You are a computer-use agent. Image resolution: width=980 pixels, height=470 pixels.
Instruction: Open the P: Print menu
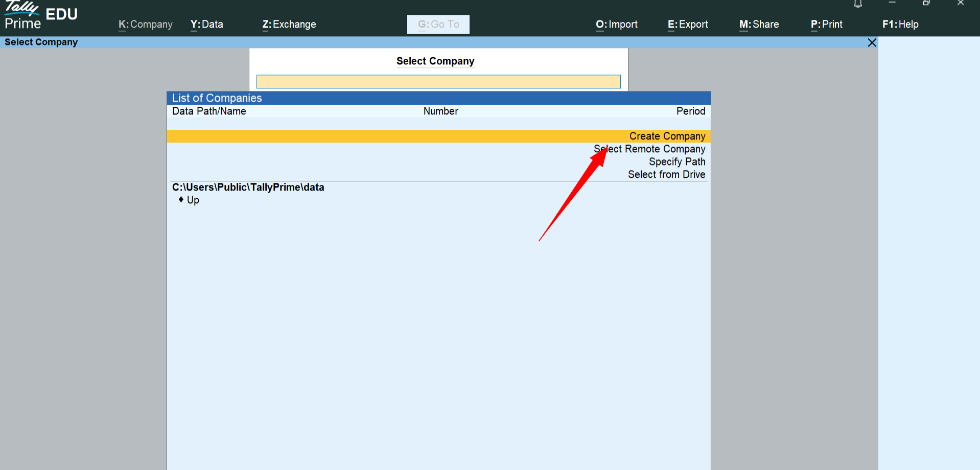pyautogui.click(x=826, y=25)
